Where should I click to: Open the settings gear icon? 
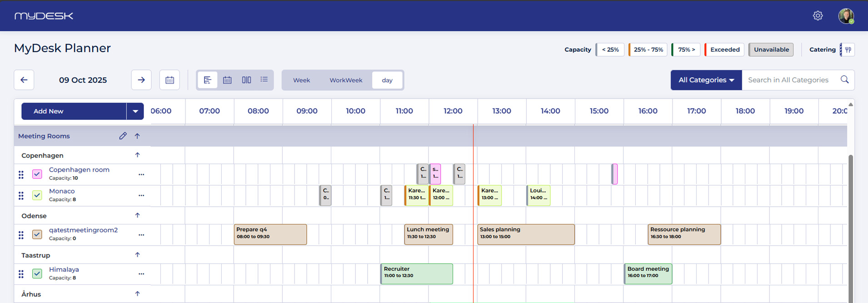click(818, 16)
